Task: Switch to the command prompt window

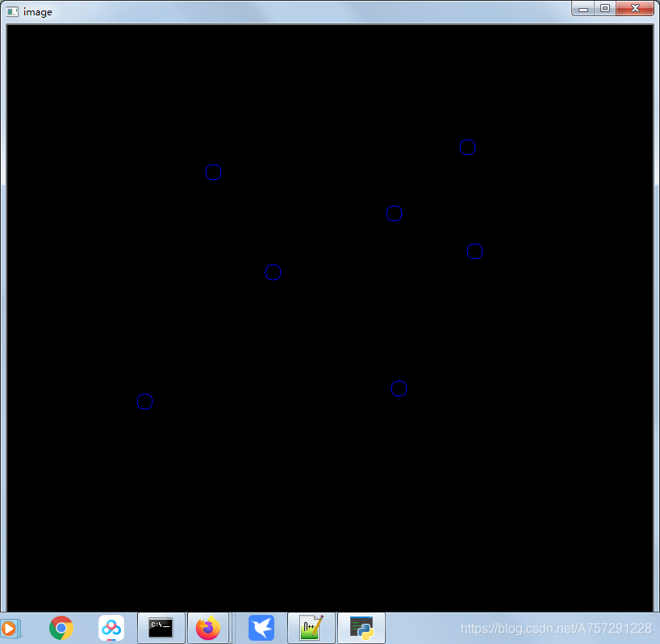Action: (161, 628)
